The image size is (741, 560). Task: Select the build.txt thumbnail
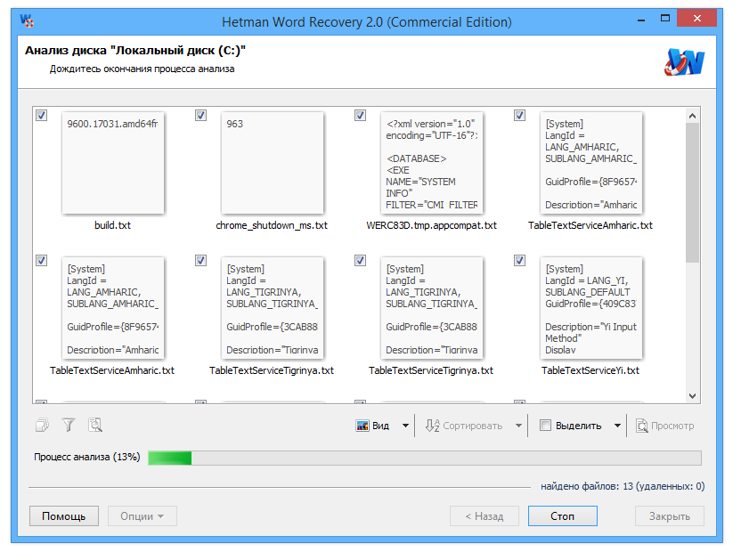[113, 163]
